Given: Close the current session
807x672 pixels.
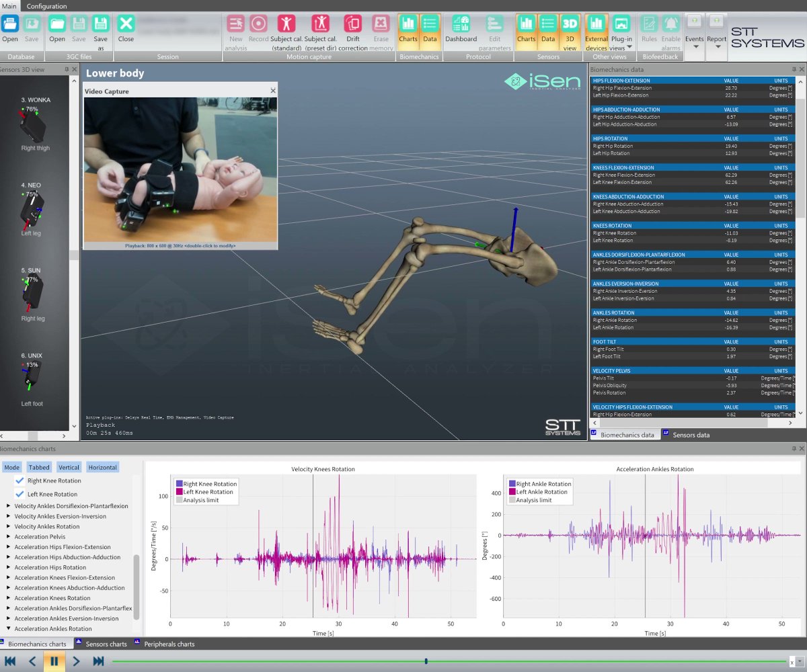Looking at the screenshot, I should pyautogui.click(x=126, y=29).
